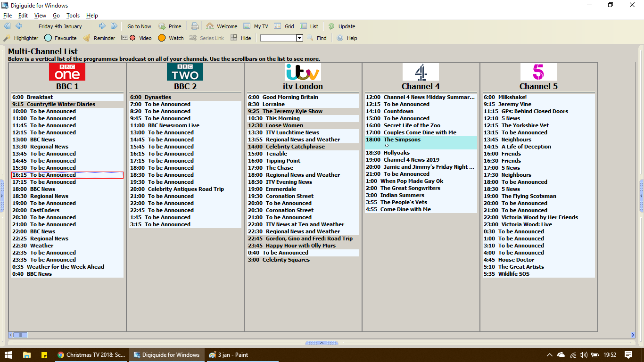Open the Help menu
The image size is (644, 362).
[x=92, y=16]
